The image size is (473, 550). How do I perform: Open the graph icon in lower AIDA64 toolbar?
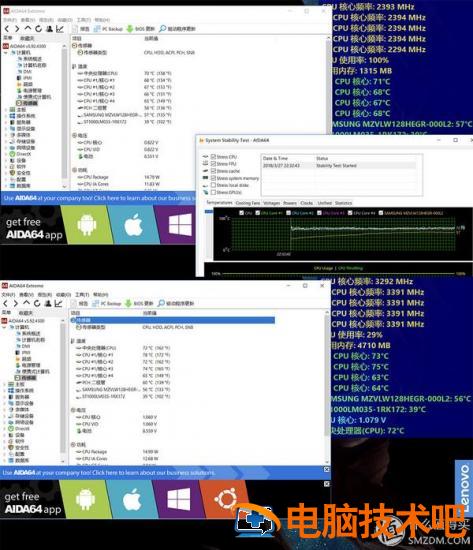58,303
